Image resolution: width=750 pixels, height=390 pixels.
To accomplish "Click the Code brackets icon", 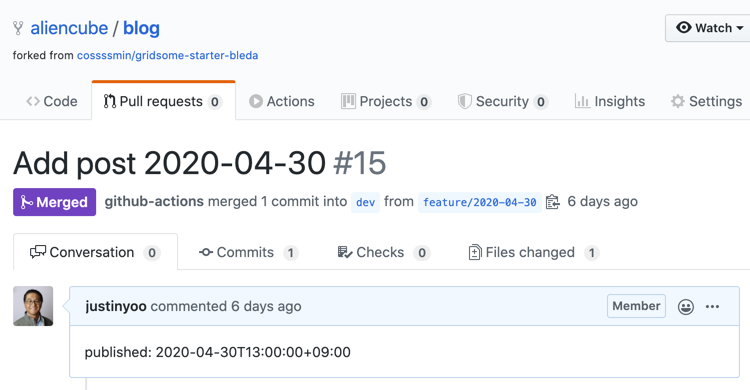I will point(33,101).
